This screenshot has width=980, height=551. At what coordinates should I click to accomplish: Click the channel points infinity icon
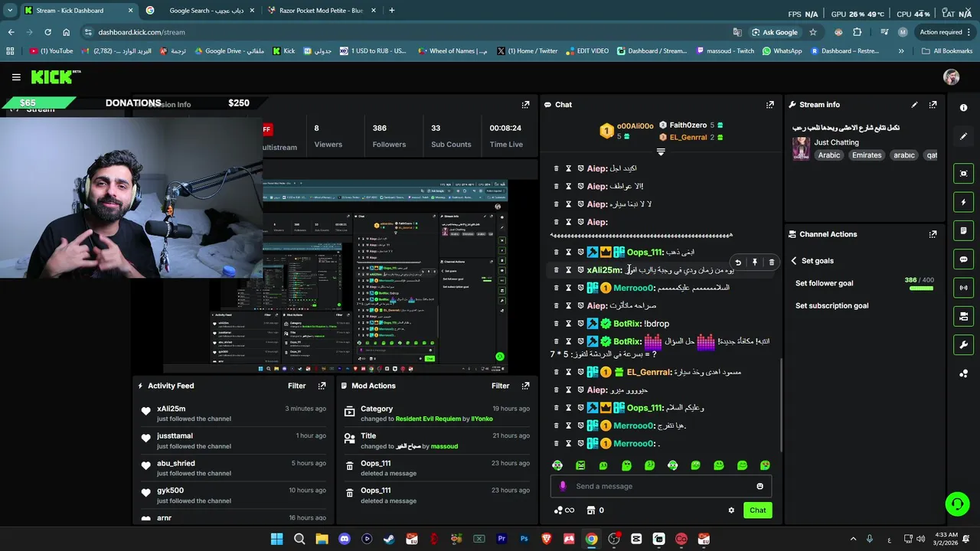coord(564,510)
